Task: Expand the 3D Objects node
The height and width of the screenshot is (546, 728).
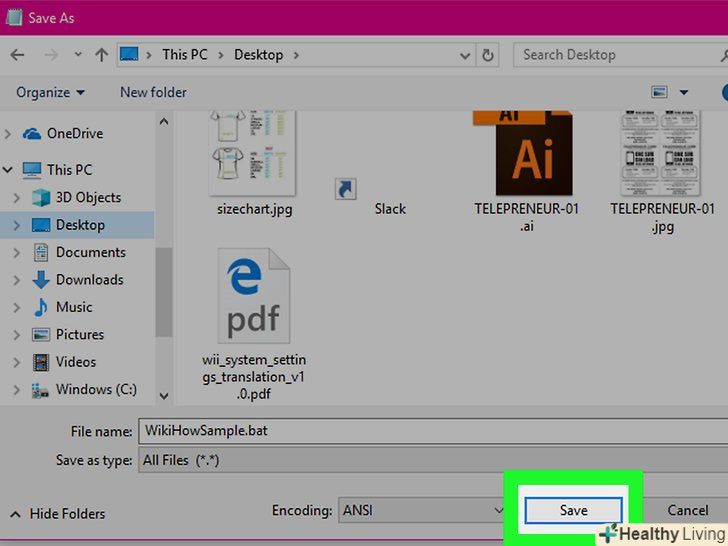Action: [x=17, y=198]
